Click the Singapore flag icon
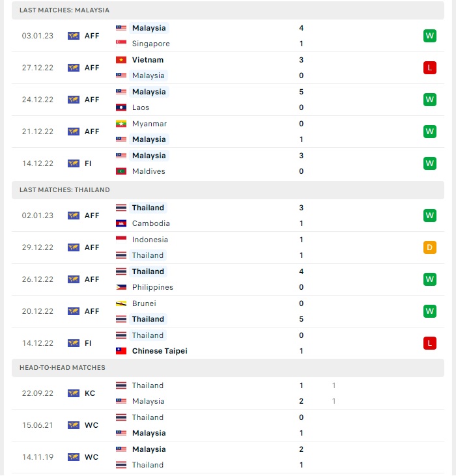 coord(121,44)
